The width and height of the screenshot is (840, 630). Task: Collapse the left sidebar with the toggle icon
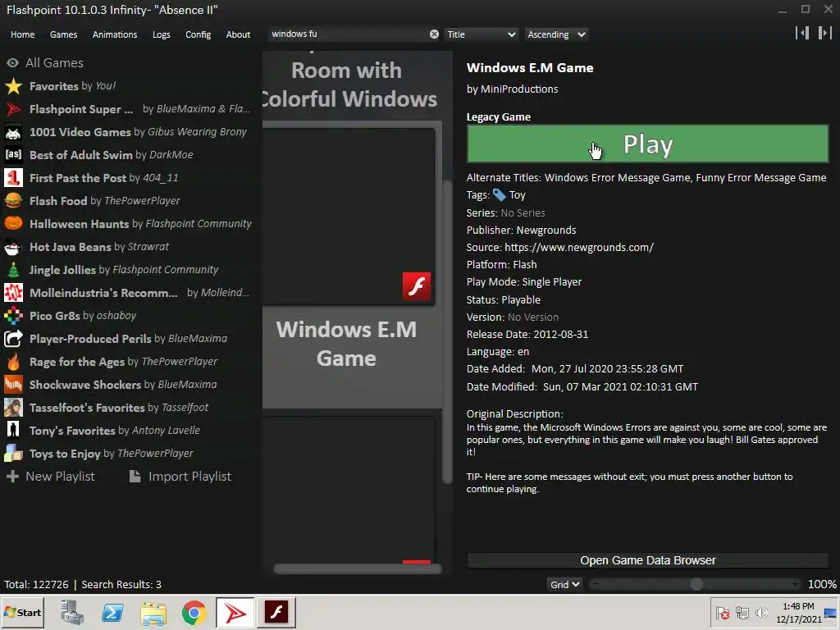[802, 33]
